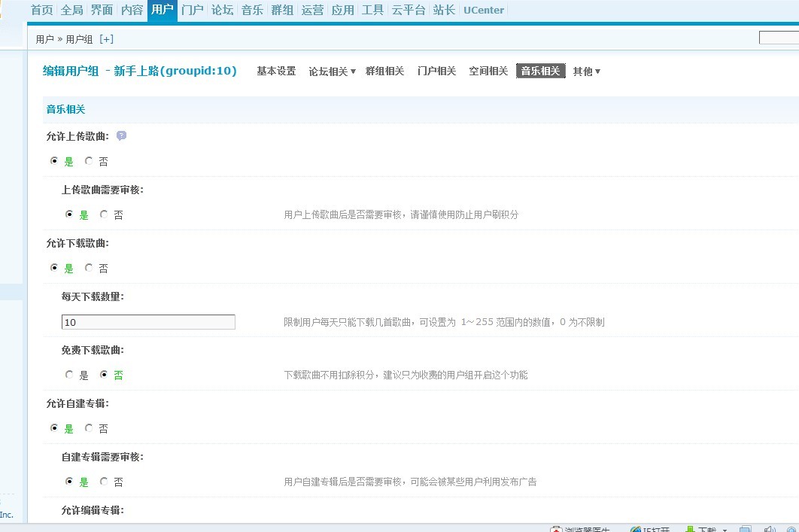Click the help bubble beside 允许上传歌曲

(121, 136)
